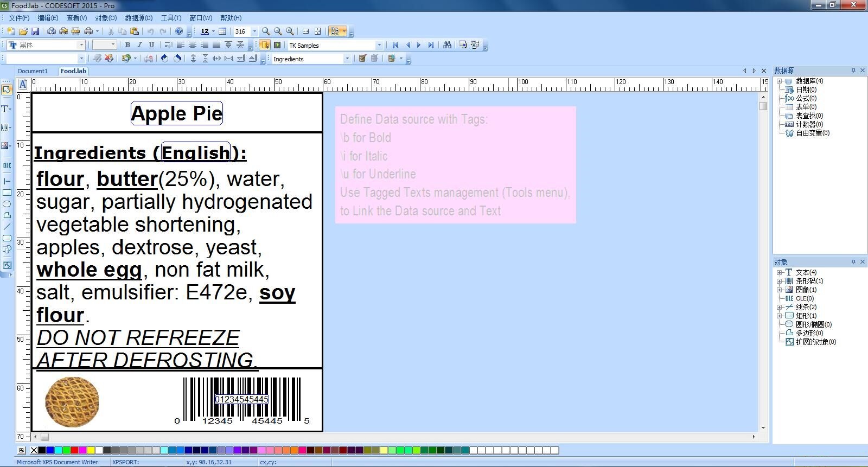868x467 pixels.
Task: Select the Rectangle drawing tool
Action: [x=7, y=193]
